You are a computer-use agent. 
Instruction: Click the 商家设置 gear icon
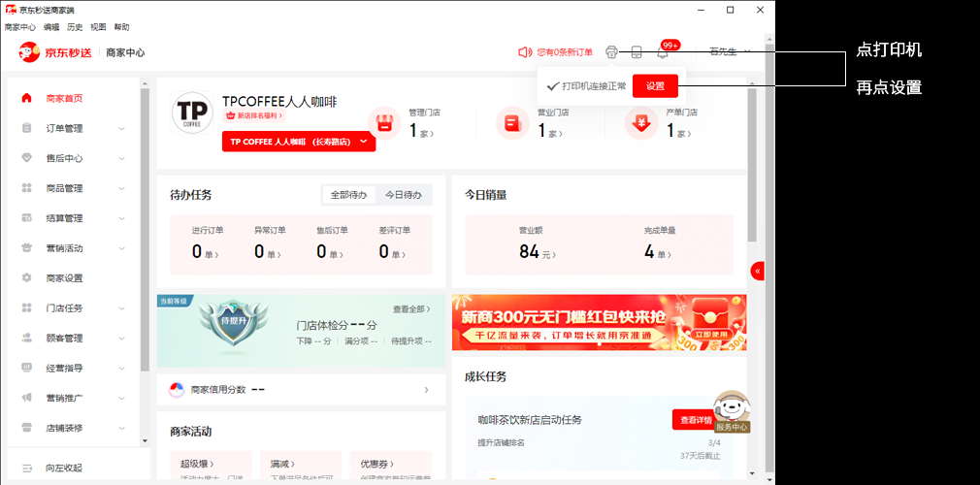click(26, 278)
